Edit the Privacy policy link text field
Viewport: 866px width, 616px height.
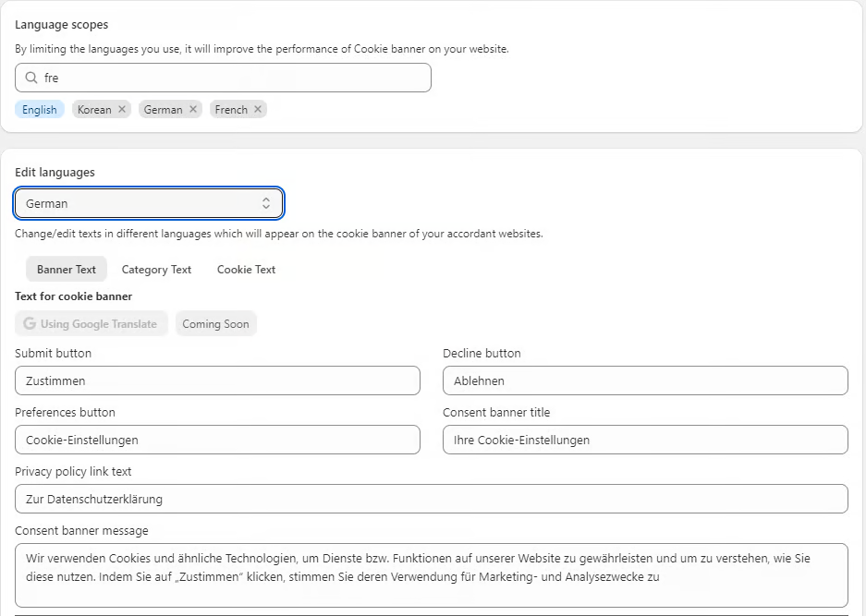point(431,500)
